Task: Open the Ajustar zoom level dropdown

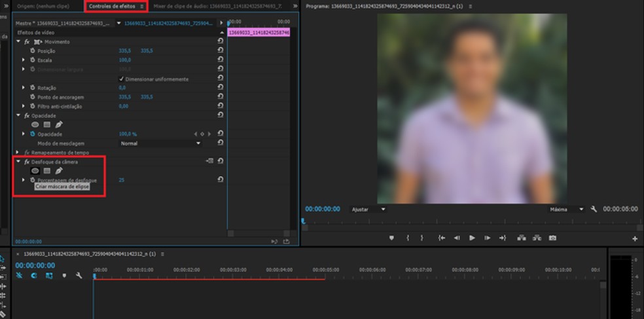Action: [x=368, y=209]
